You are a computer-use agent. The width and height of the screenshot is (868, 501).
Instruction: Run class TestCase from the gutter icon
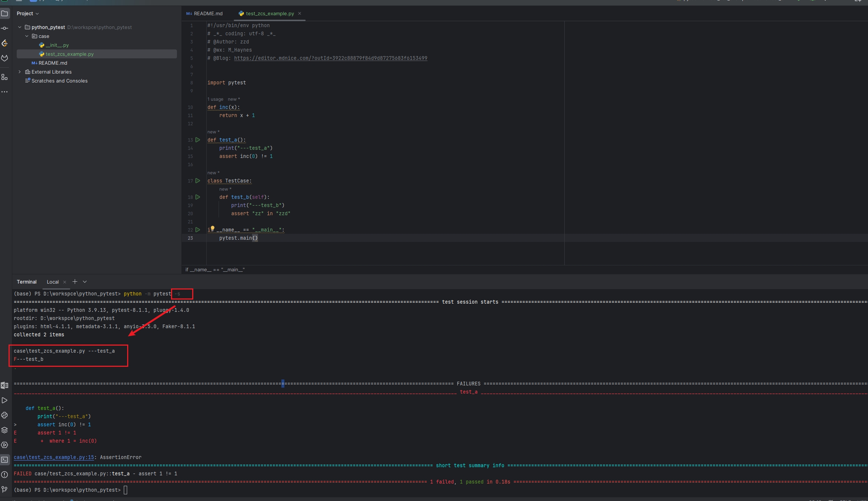click(x=198, y=181)
